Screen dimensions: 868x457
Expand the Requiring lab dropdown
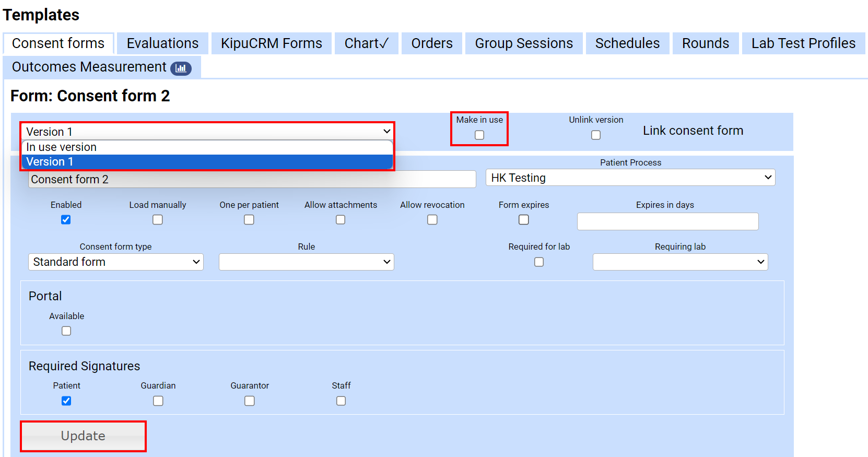click(x=680, y=262)
